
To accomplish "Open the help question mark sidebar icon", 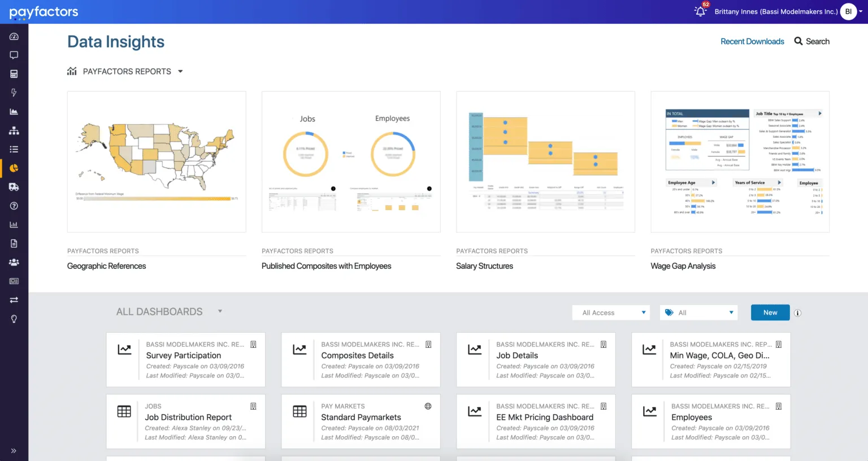I will [x=14, y=206].
